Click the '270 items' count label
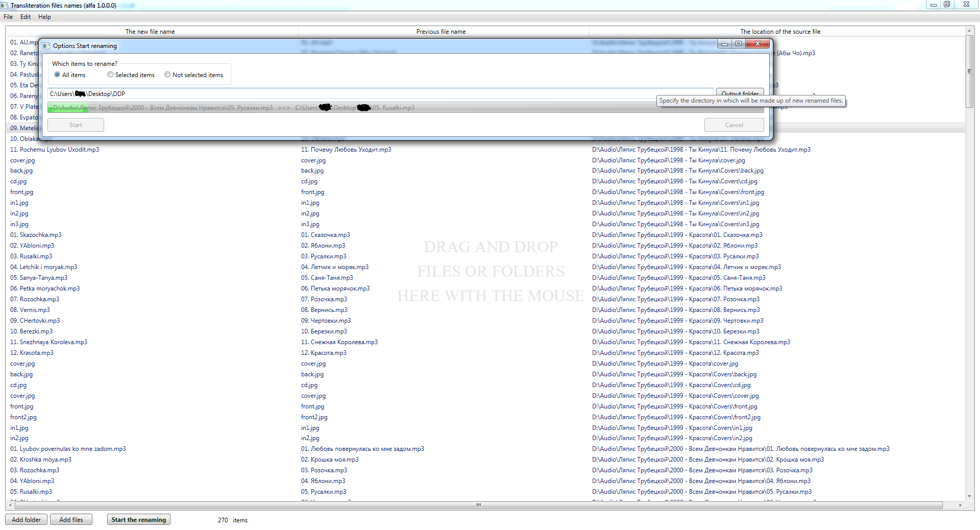The image size is (980, 530). pos(233,520)
